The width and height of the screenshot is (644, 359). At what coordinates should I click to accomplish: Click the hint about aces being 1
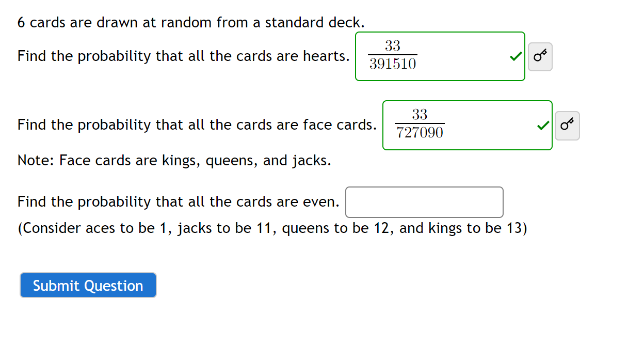point(272,228)
